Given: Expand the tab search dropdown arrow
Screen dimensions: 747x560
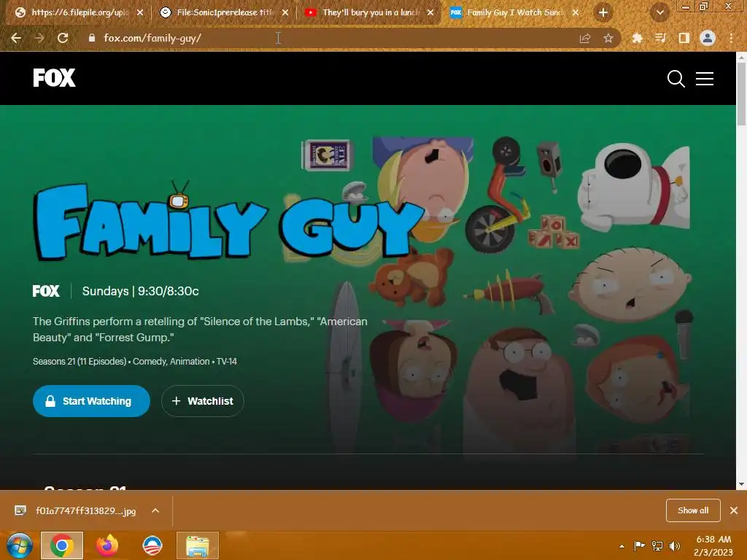Looking at the screenshot, I should point(659,12).
